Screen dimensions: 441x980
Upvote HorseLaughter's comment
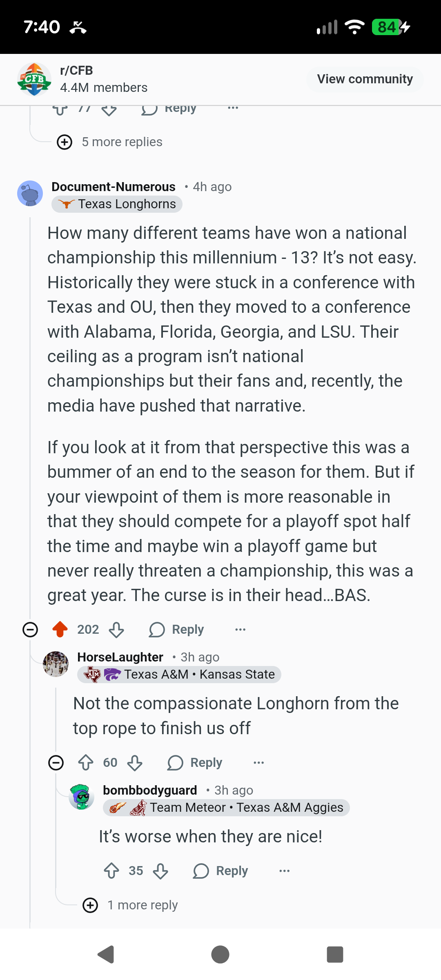point(86,762)
